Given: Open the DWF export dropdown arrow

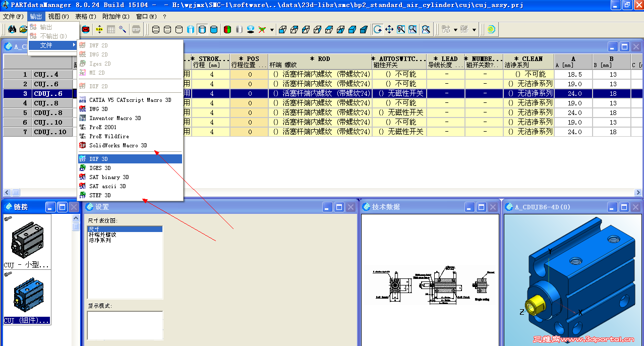Looking at the screenshot, I should [474, 29].
